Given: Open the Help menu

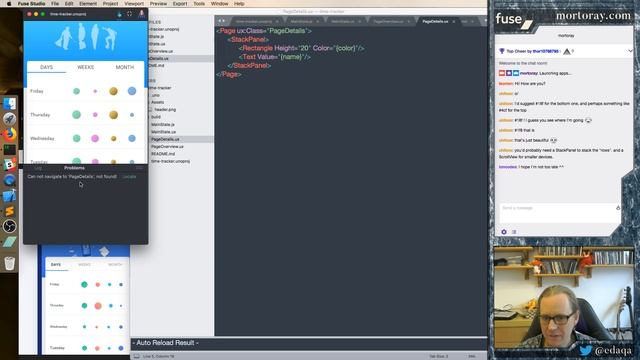Looking at the screenshot, I should [239, 4].
